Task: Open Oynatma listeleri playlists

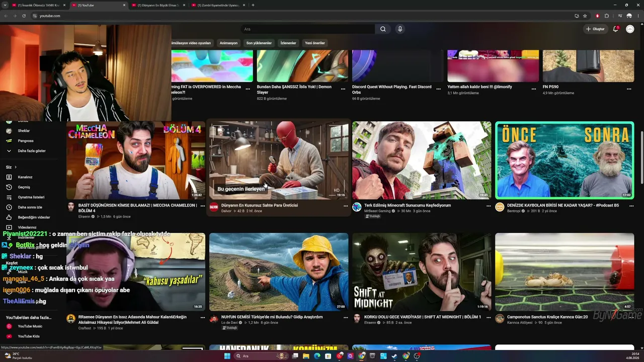Action: [x=31, y=197]
